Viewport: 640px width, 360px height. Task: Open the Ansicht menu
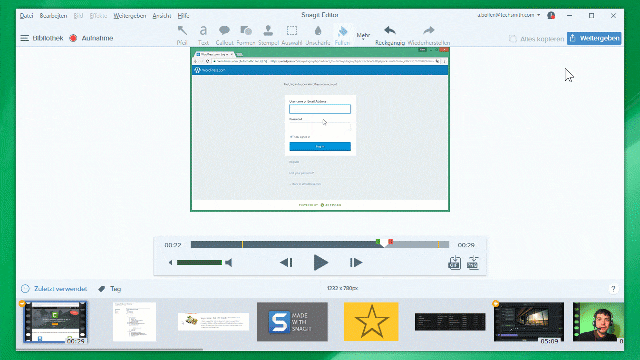pos(162,16)
